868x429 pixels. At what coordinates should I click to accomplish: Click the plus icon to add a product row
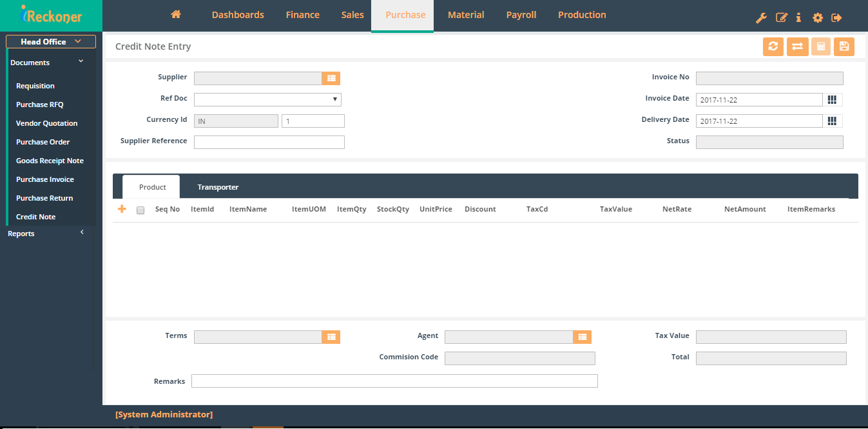pos(122,208)
